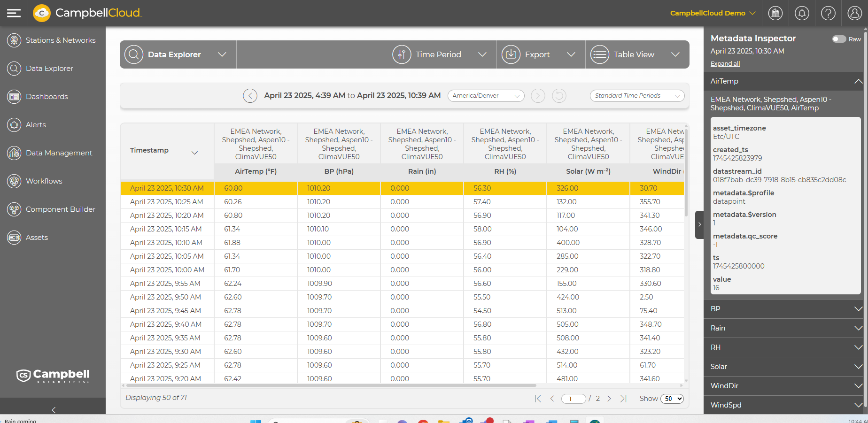
Task: Click the Table View list icon
Action: click(x=600, y=54)
